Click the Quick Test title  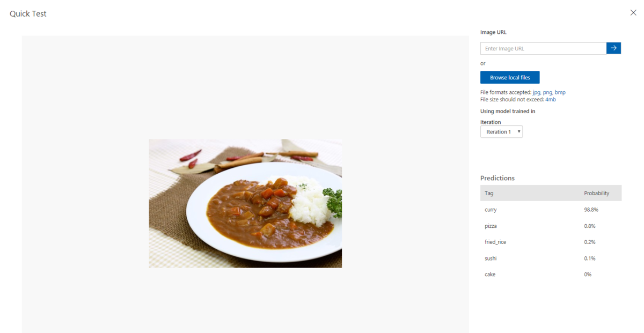(x=28, y=13)
